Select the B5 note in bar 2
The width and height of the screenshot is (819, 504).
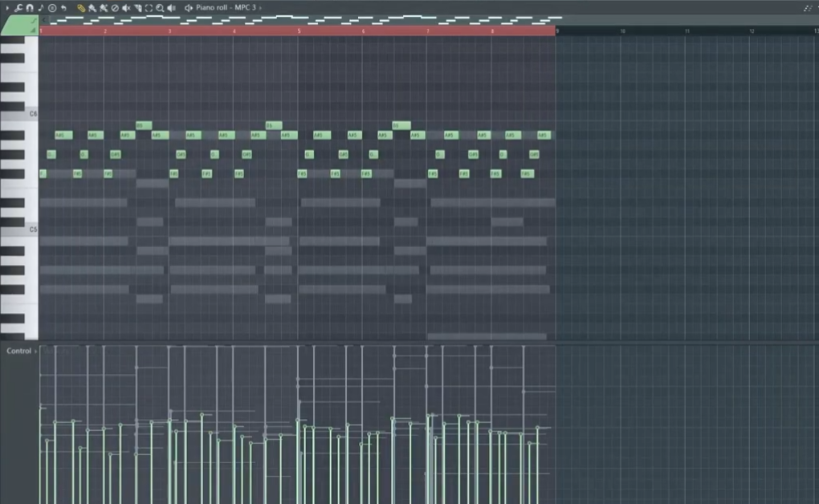click(x=144, y=125)
